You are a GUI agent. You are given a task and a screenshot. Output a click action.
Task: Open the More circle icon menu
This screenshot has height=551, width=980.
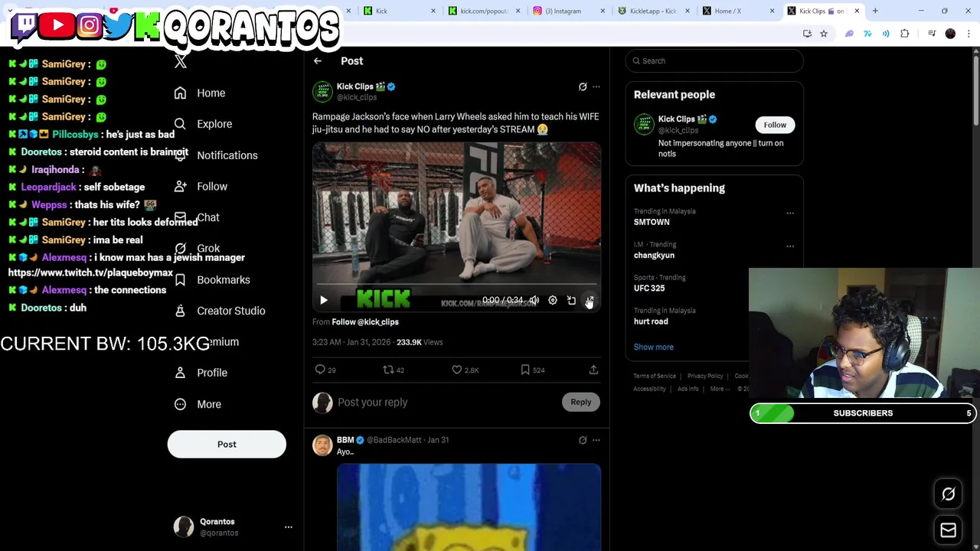pyautogui.click(x=180, y=404)
